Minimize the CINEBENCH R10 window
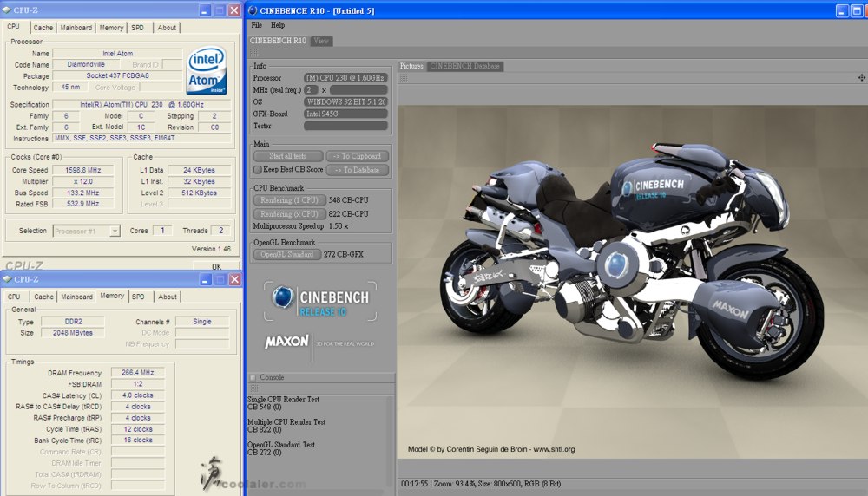Viewport: 868px width, 496px height. pos(842,10)
